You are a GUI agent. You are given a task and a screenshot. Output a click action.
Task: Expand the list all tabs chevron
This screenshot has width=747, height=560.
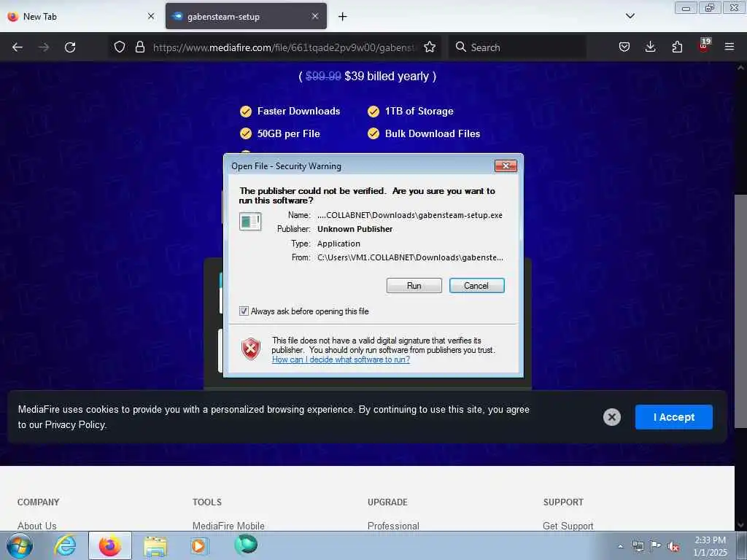pos(630,16)
